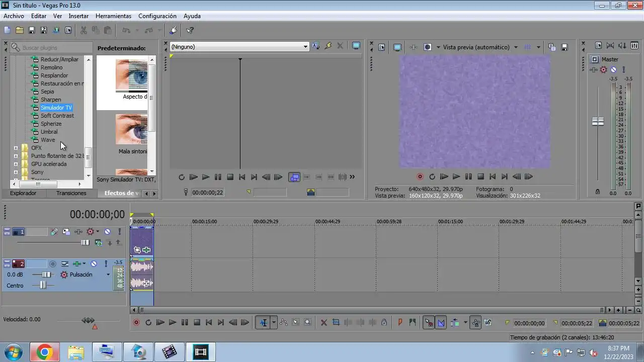Screen dimensions: 644x362
Task: Arm audio track 2 for record
Action: point(53,263)
